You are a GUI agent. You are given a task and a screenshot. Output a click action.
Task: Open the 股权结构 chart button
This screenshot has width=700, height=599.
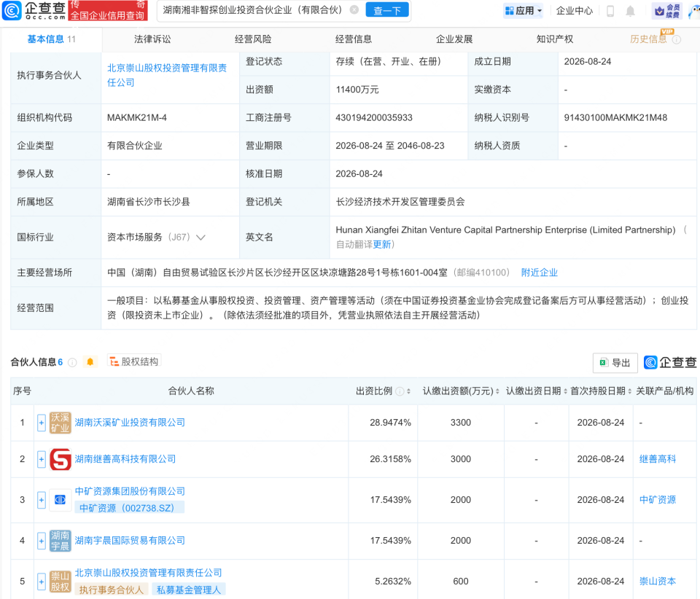click(x=134, y=361)
